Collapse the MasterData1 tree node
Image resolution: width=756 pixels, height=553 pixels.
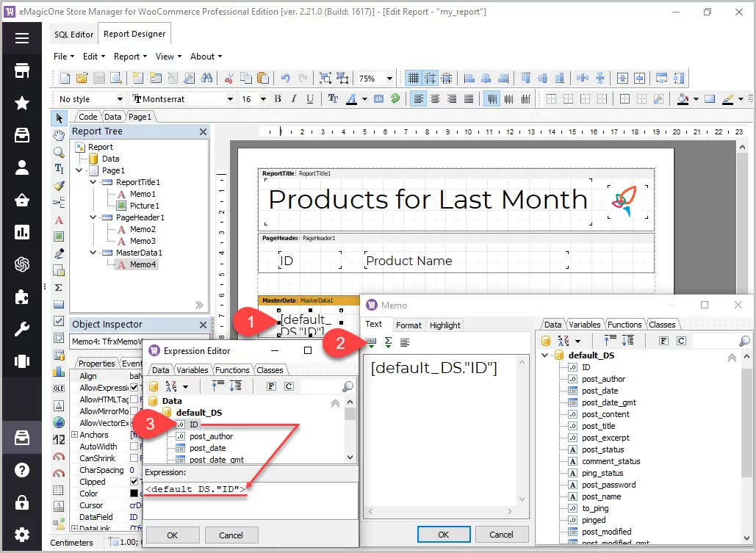pyautogui.click(x=93, y=253)
